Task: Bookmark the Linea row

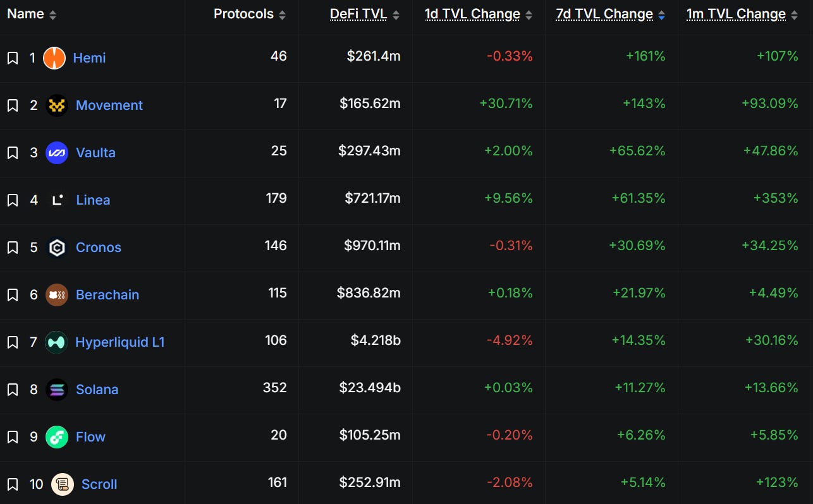Action: 13,200
